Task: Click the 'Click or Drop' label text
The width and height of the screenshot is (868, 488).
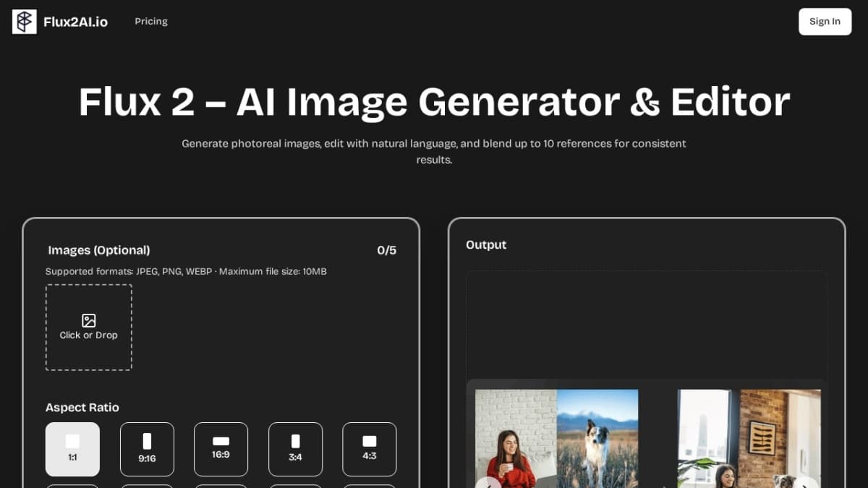Action: pyautogui.click(x=88, y=335)
